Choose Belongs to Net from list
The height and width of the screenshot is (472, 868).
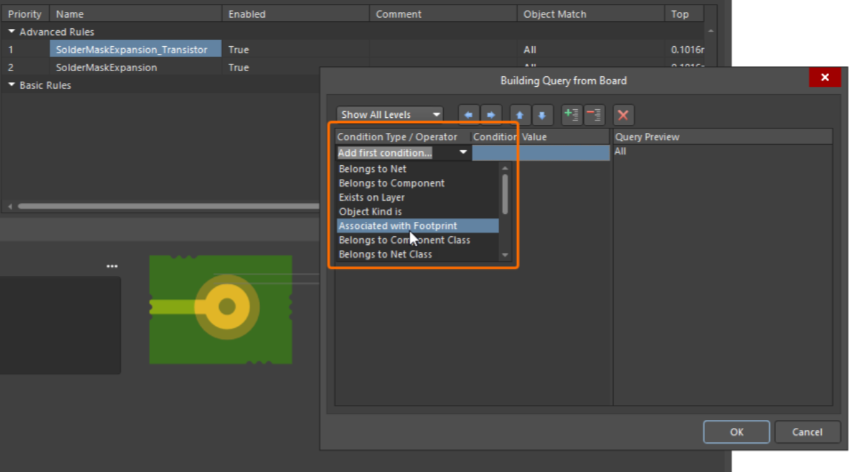point(373,169)
